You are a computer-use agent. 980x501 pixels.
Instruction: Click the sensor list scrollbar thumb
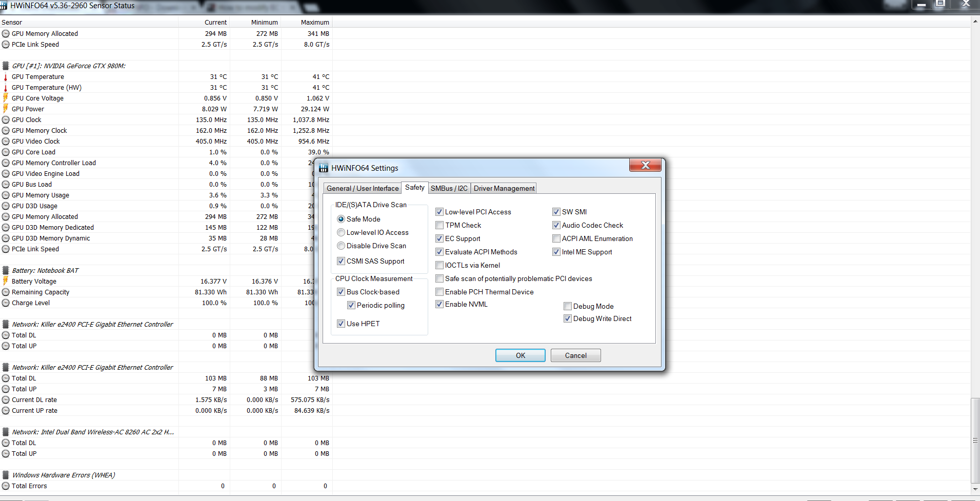tap(975, 439)
